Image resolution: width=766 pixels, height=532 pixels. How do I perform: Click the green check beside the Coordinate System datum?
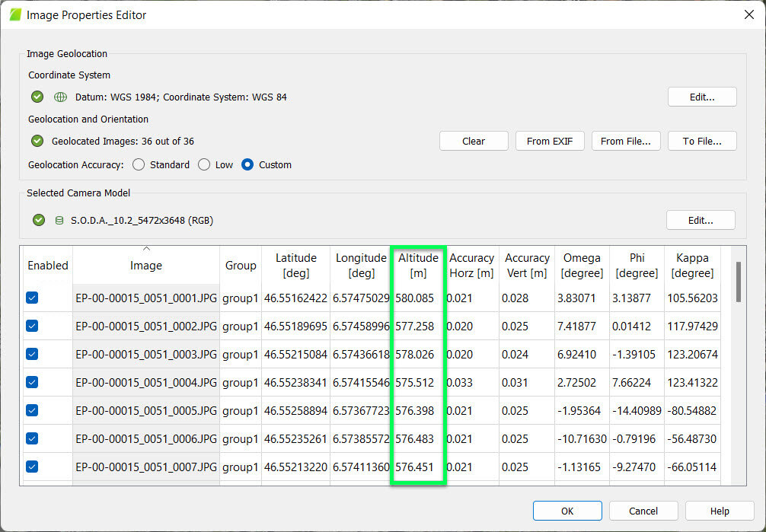[37, 97]
